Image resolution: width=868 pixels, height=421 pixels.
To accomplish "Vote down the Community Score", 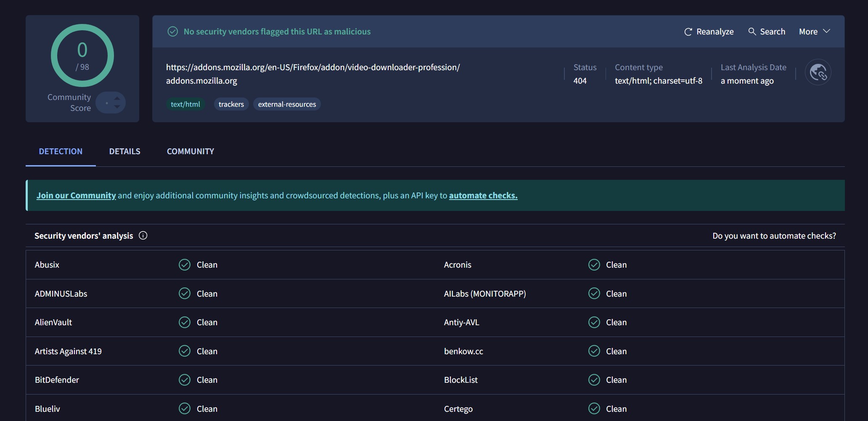I will coord(117,107).
